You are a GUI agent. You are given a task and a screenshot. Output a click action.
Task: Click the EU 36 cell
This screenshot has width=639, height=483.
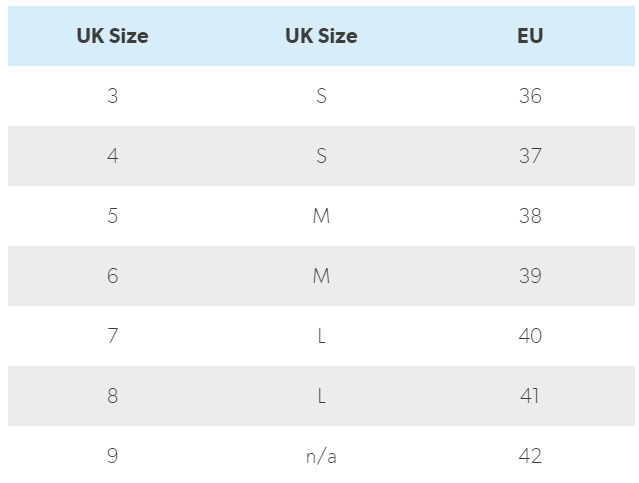coord(530,96)
